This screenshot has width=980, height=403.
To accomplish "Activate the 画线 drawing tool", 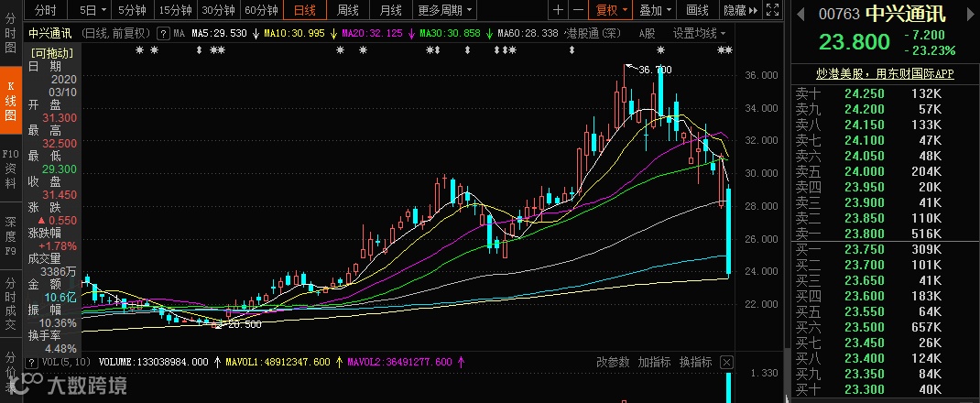I will pos(698,10).
